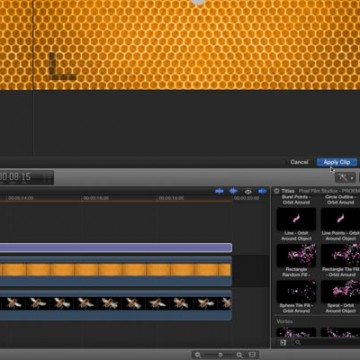This screenshot has width=360, height=360.
Task: Select the purple title clip in timeline
Action: [x=116, y=248]
